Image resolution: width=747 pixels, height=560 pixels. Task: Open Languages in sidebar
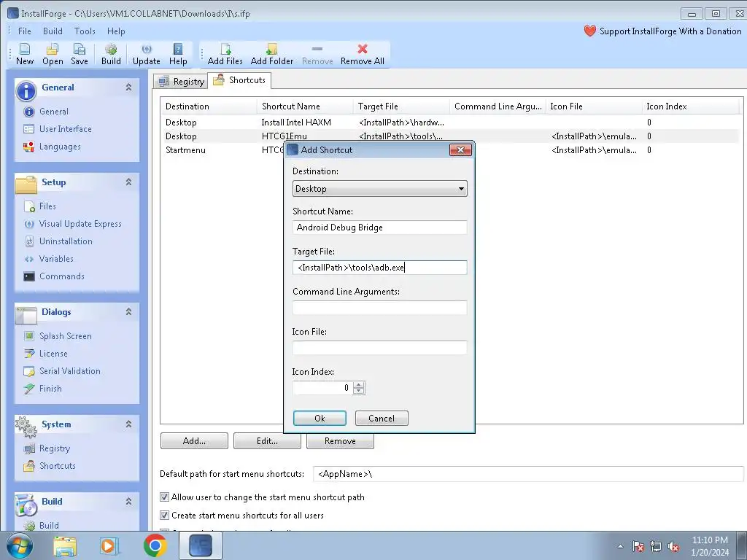coord(60,147)
